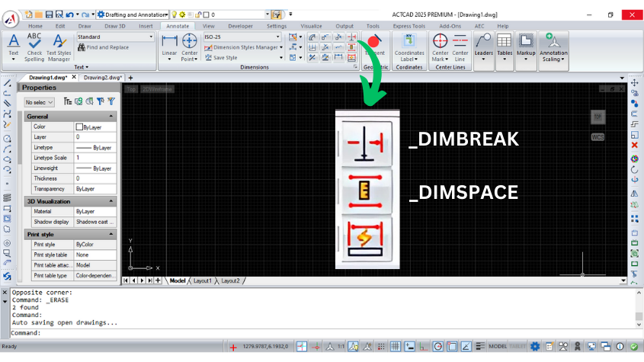Click the new drawing tab plus button
Screen dimensions: 644x362
click(130, 78)
